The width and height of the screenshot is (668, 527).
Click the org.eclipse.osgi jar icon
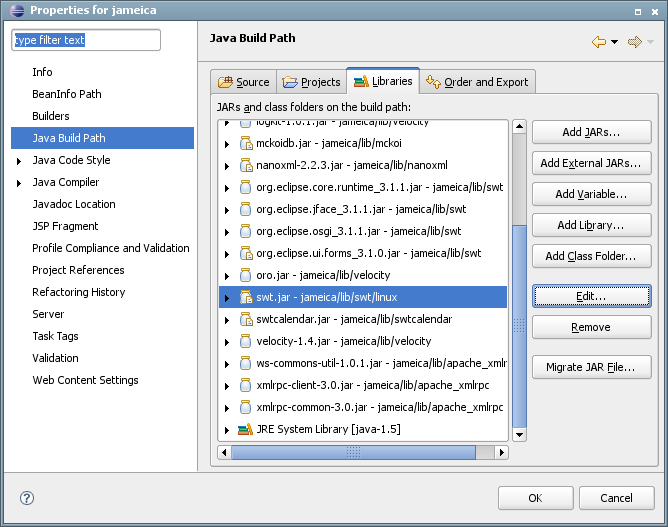(245, 231)
